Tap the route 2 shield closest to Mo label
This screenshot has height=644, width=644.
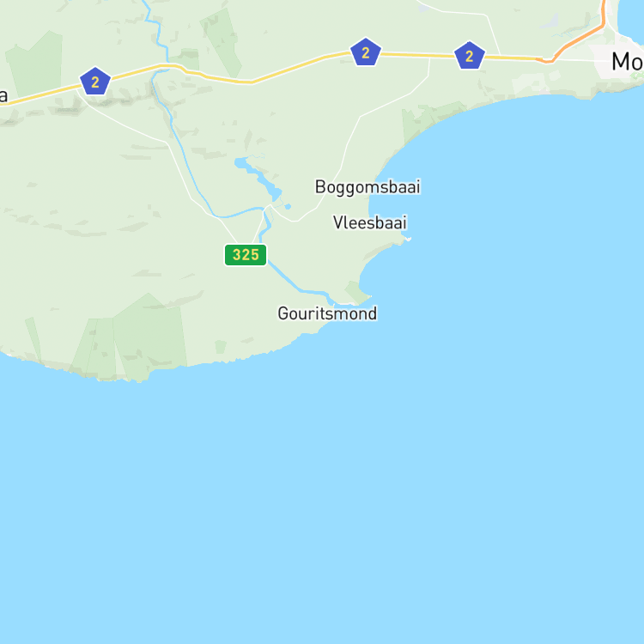coord(470,56)
